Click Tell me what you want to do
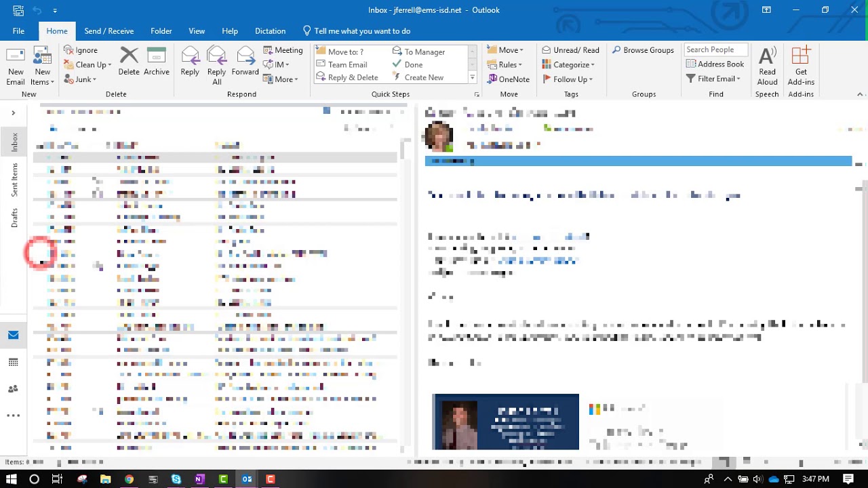Screen dimensions: 868x488 [x=356, y=31]
